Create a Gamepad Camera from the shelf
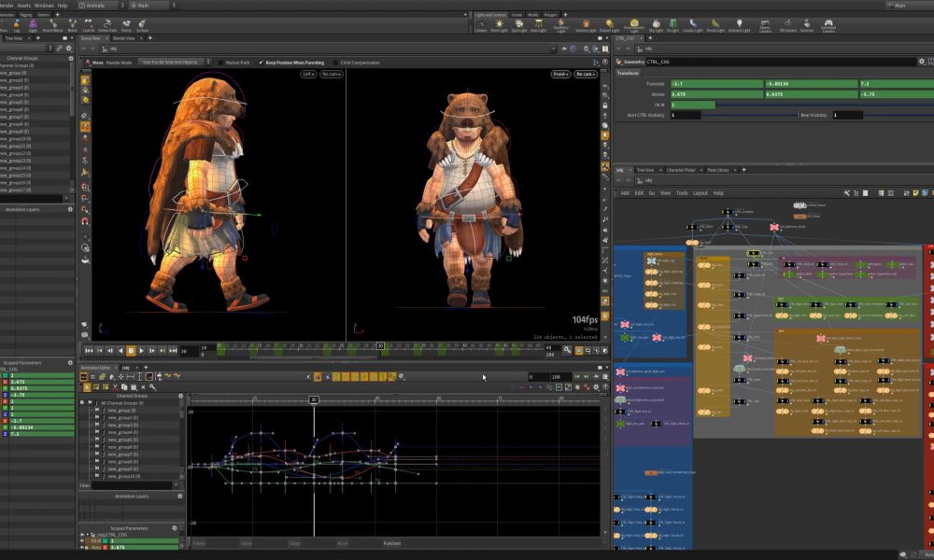The height and width of the screenshot is (560, 934). click(x=828, y=25)
